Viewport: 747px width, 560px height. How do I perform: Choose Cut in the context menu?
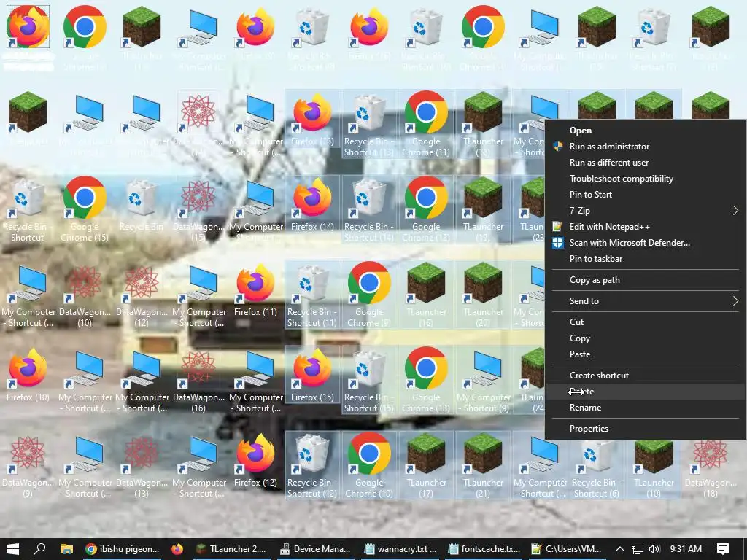pos(646,322)
